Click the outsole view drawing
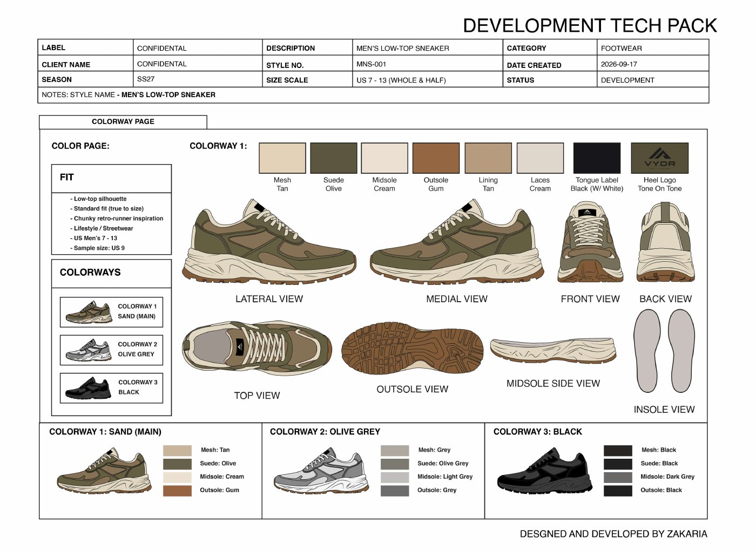Screen dimensions: 756x551 tap(413, 349)
